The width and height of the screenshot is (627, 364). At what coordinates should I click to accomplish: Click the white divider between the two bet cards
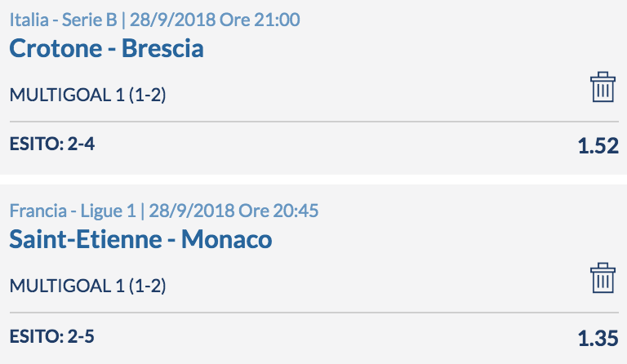click(x=313, y=180)
